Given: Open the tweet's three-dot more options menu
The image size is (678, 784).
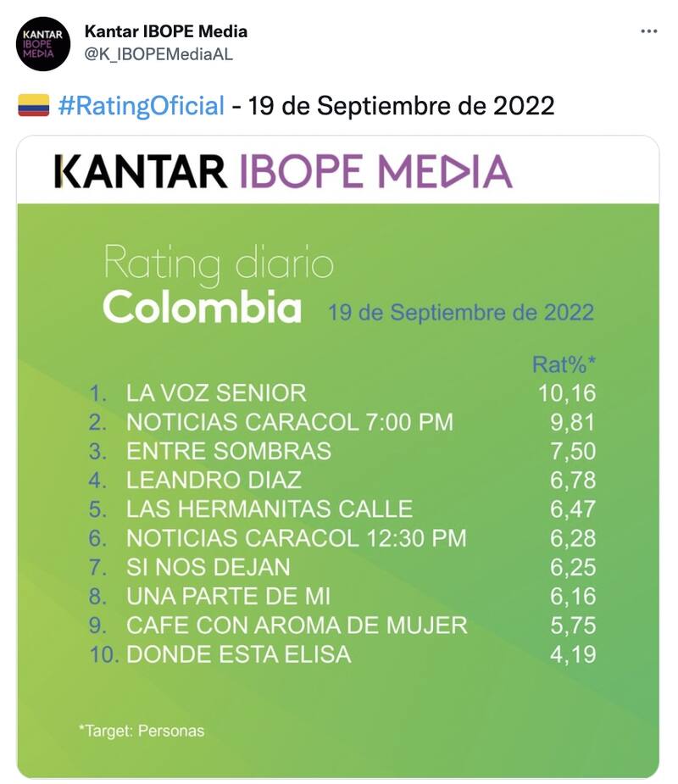Looking at the screenshot, I should (x=648, y=31).
